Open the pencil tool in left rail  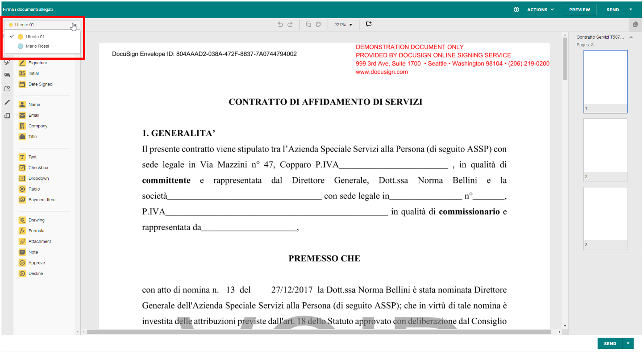7,103
